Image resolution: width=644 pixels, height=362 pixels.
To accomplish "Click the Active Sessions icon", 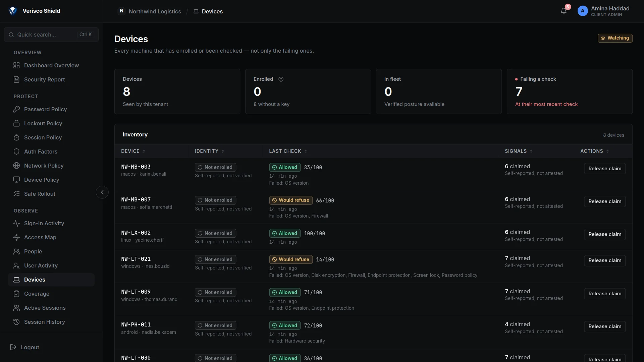I will 16,308.
